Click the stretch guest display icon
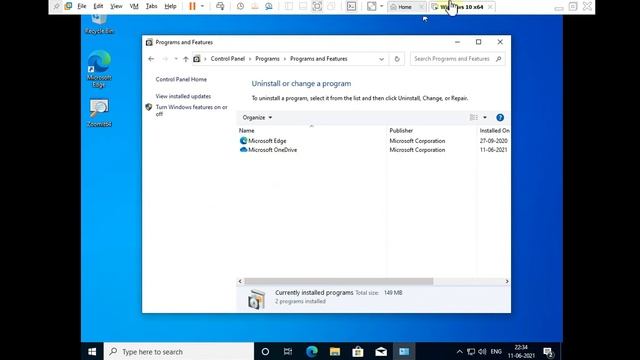This screenshot has height=360, width=640. tap(371, 6)
